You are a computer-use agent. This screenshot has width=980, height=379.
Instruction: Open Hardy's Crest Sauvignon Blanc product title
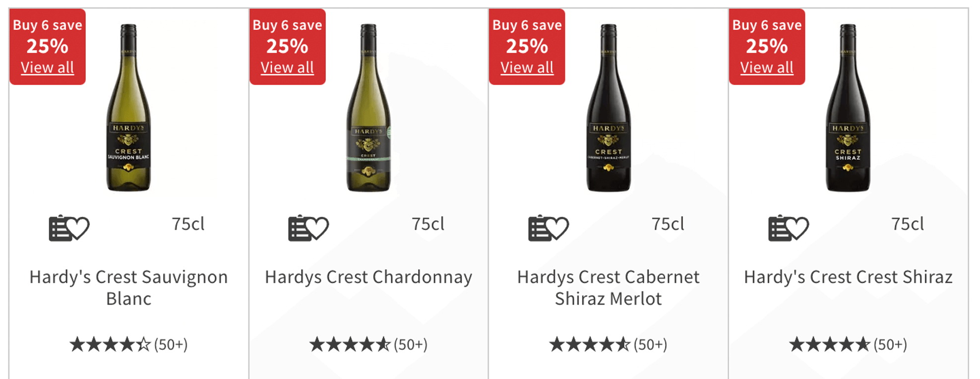coord(128,288)
